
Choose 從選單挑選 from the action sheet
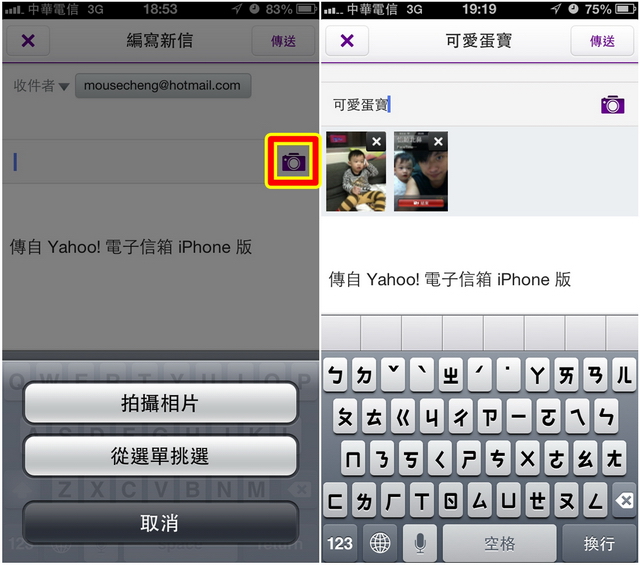[160, 456]
